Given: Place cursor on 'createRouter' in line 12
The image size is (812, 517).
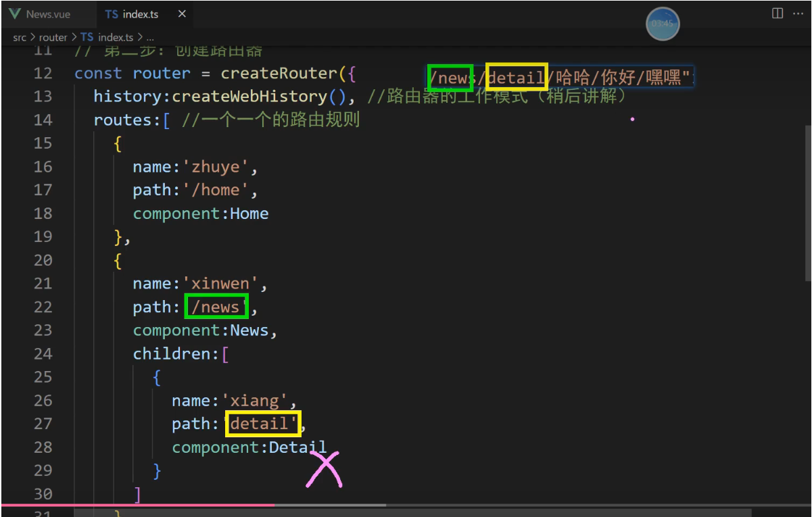Looking at the screenshot, I should point(279,73).
